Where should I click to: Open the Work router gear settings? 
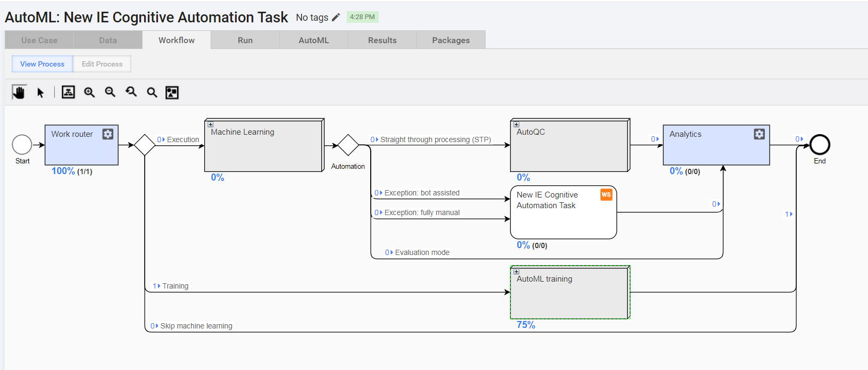pyautogui.click(x=108, y=134)
